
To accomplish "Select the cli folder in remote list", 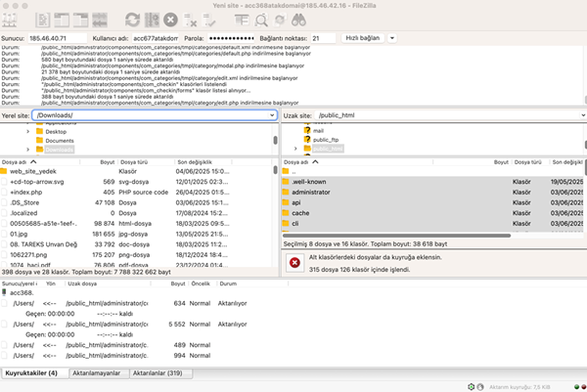I will [x=432, y=223].
